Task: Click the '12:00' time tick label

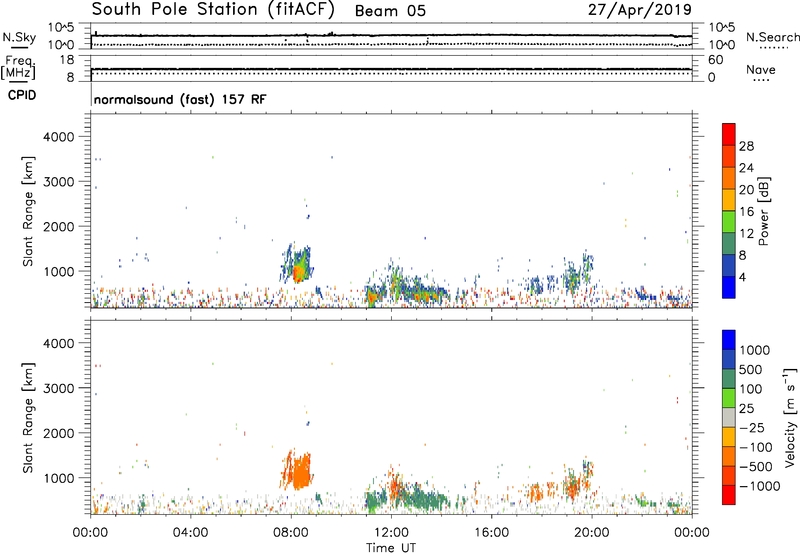Action: [x=391, y=533]
